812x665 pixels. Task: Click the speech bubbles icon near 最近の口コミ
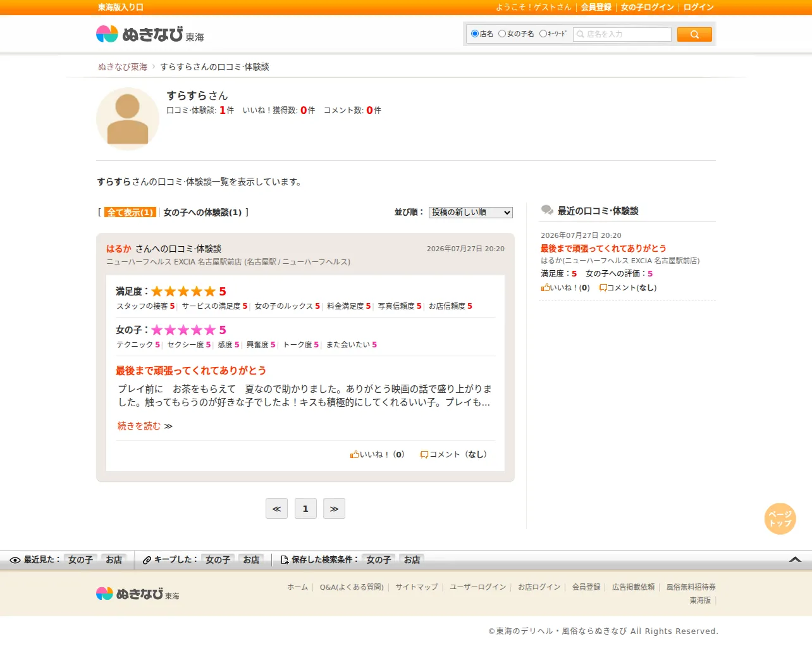coord(547,211)
